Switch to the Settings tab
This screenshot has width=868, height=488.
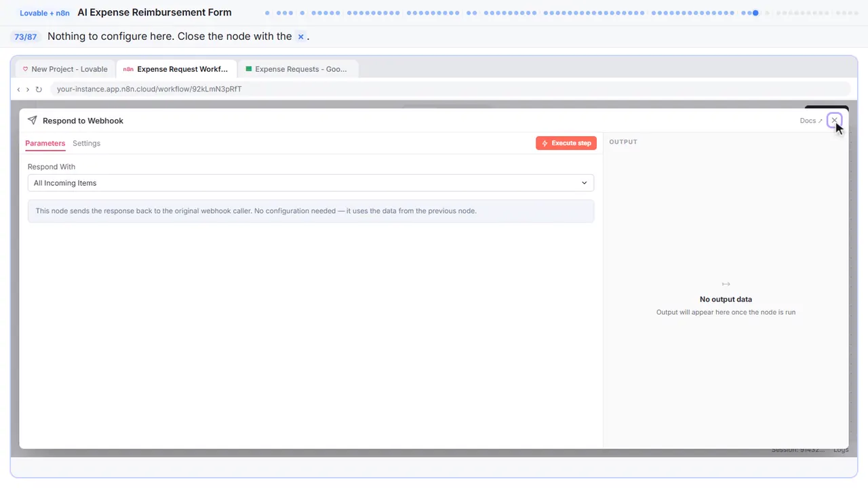pyautogui.click(x=86, y=143)
